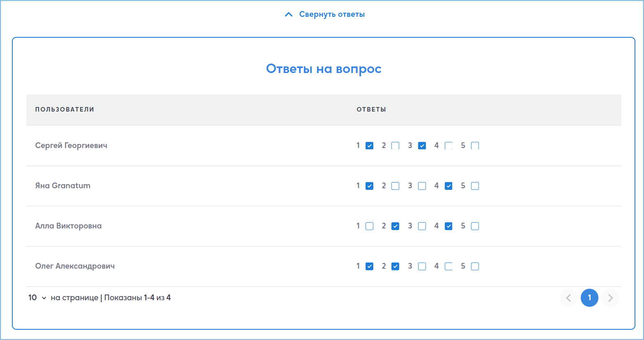Click the previous page arrow icon
Image resolution: width=644 pixels, height=340 pixels.
click(x=568, y=298)
